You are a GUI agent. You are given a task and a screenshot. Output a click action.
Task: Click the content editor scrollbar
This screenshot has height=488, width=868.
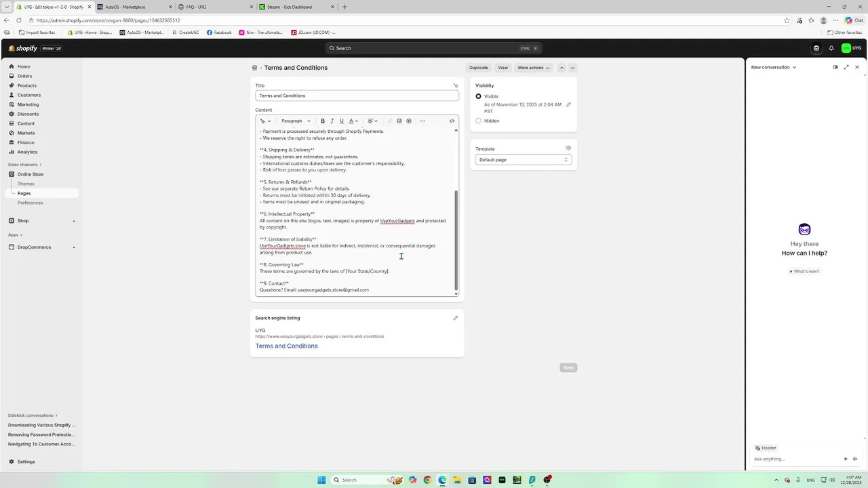456,239
